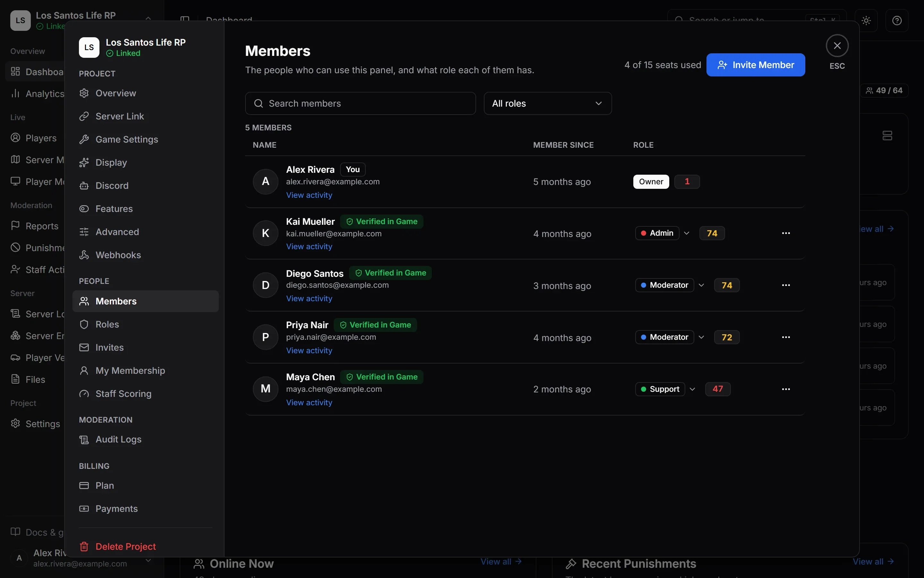
Task: Click the Payments banknote icon
Action: click(84, 509)
